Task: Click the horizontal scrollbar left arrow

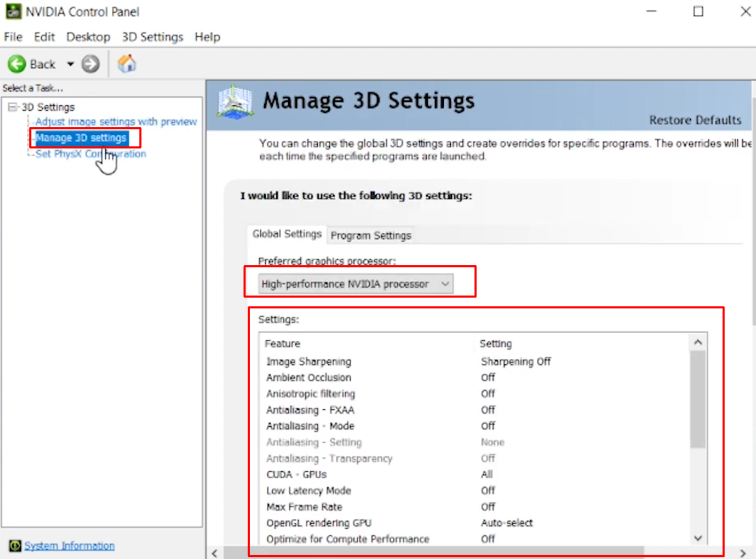Action: [214, 553]
